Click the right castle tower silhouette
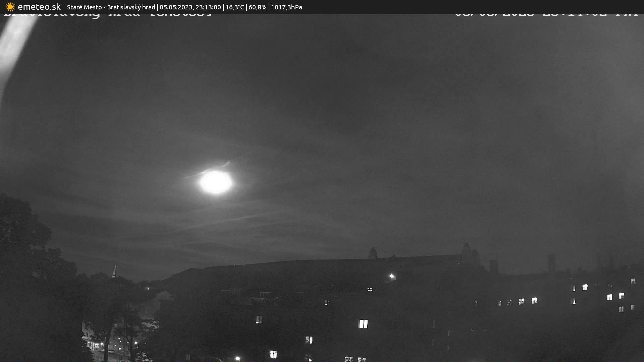 click(466, 251)
